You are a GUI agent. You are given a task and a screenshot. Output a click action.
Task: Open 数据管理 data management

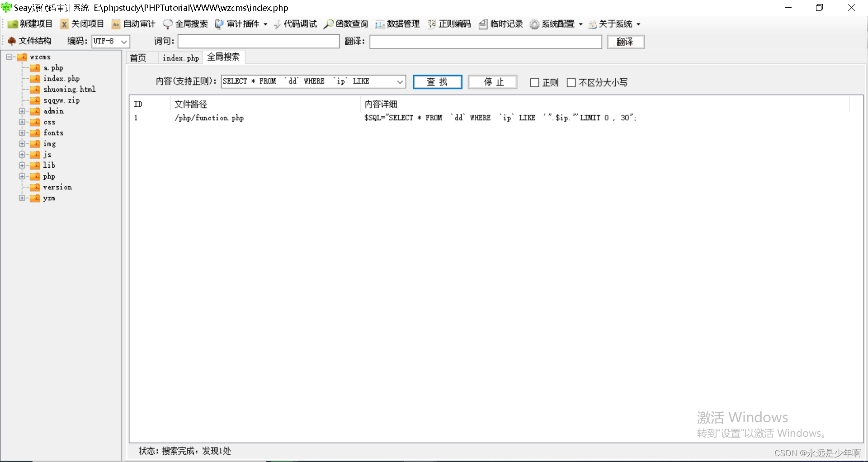[403, 24]
